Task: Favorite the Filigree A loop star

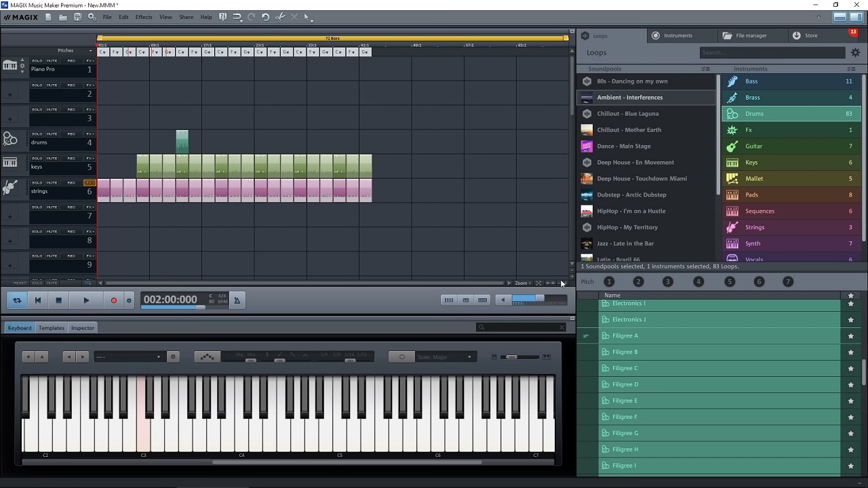Action: tap(850, 335)
